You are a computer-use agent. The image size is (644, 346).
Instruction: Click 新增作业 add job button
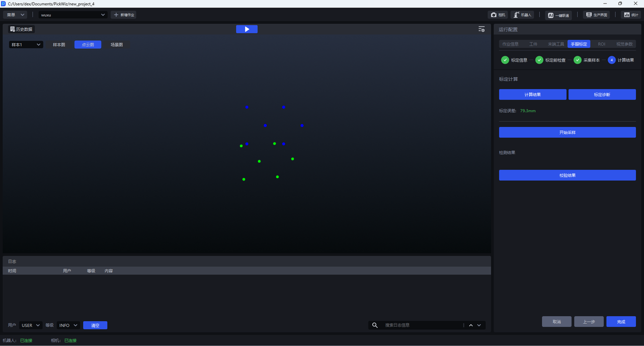point(124,15)
